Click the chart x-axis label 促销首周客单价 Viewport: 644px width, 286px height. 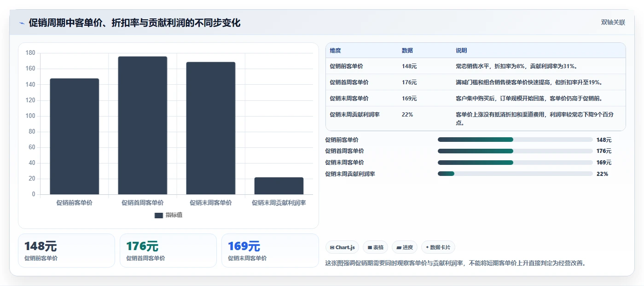143,203
